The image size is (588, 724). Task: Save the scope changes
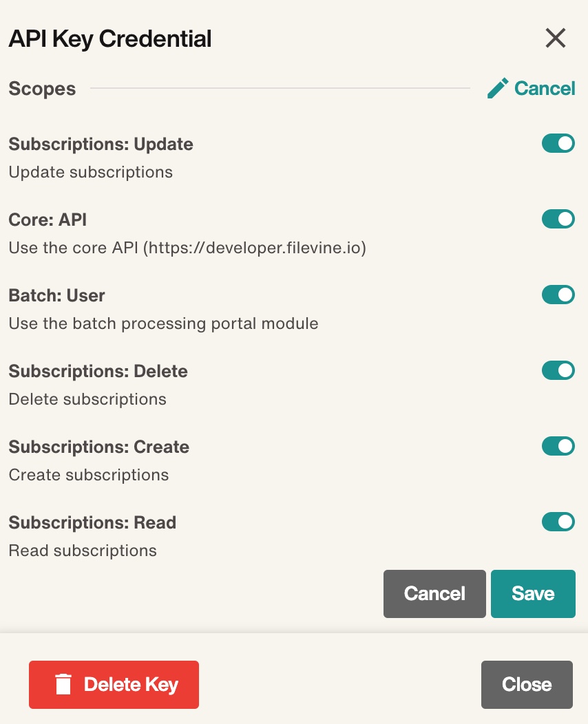click(x=533, y=594)
